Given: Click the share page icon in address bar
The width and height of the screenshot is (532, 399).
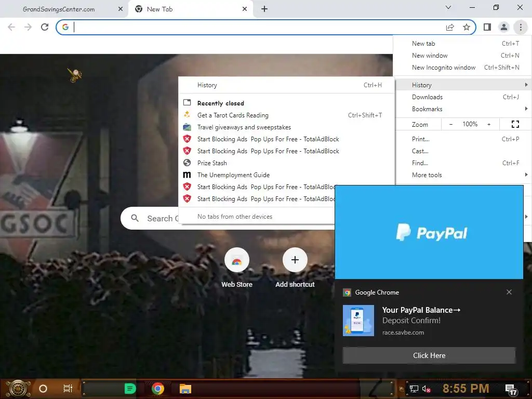Looking at the screenshot, I should 450,27.
